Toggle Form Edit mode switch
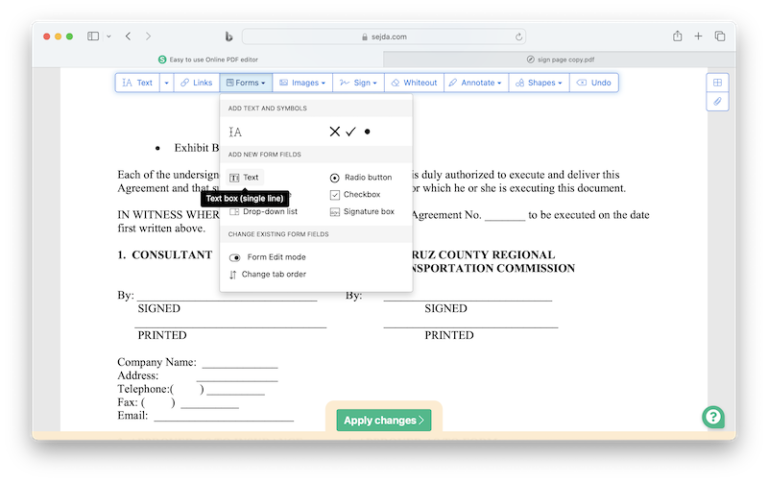768x482 pixels. (235, 257)
